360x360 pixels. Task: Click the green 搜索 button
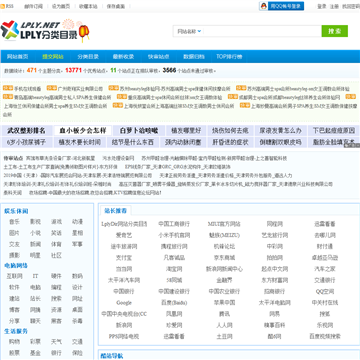335,31
